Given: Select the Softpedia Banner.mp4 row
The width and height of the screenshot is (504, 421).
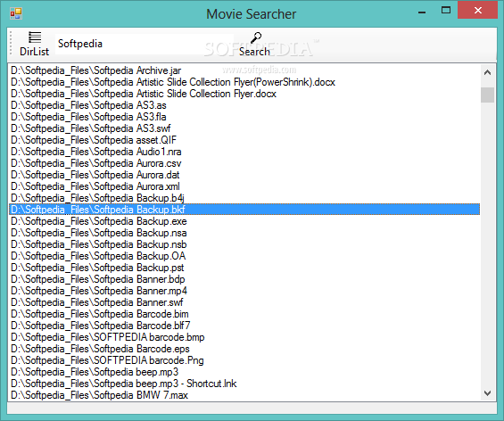Looking at the screenshot, I should [244, 291].
